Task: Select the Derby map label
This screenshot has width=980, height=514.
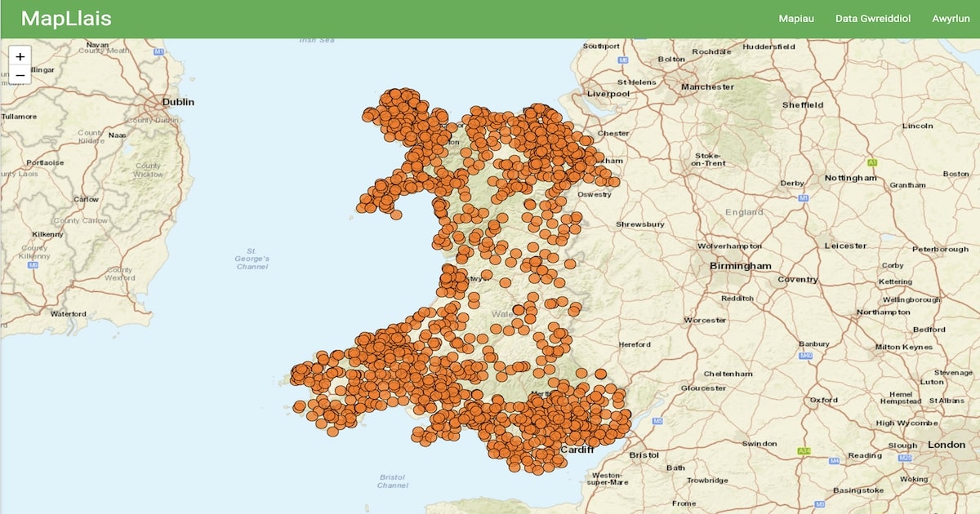Action: [792, 184]
